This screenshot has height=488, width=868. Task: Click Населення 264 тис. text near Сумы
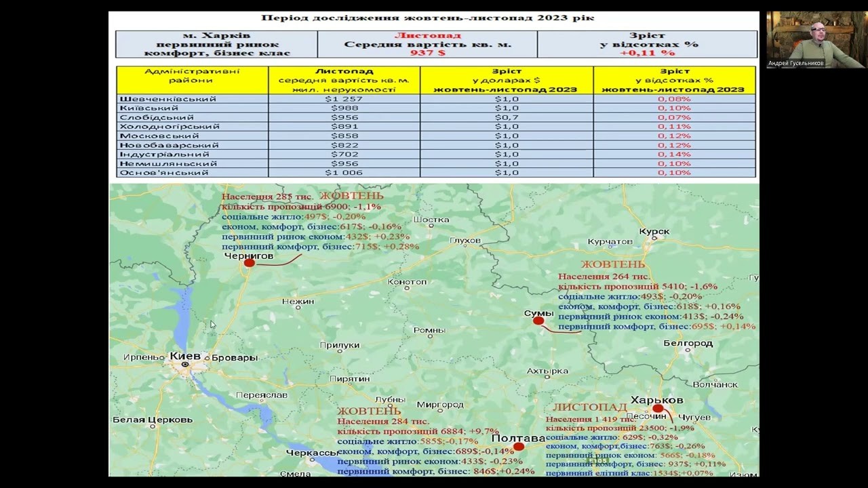point(604,277)
